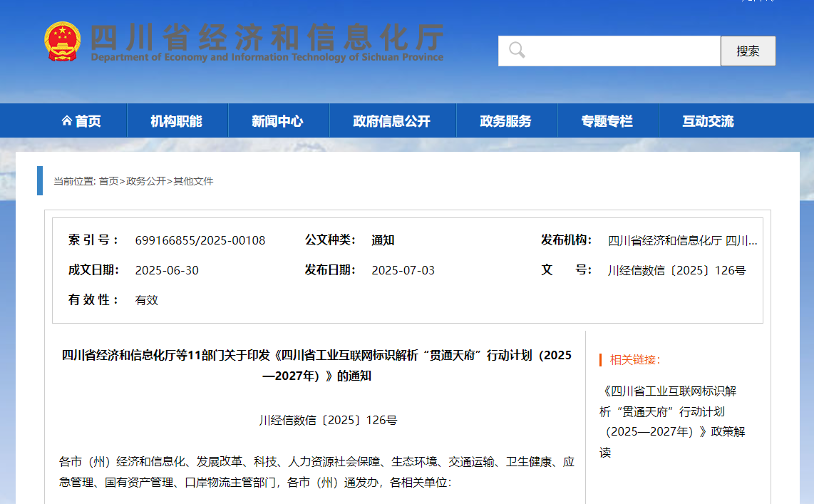Click the department title 四川省经济和信息化厅

[268, 37]
